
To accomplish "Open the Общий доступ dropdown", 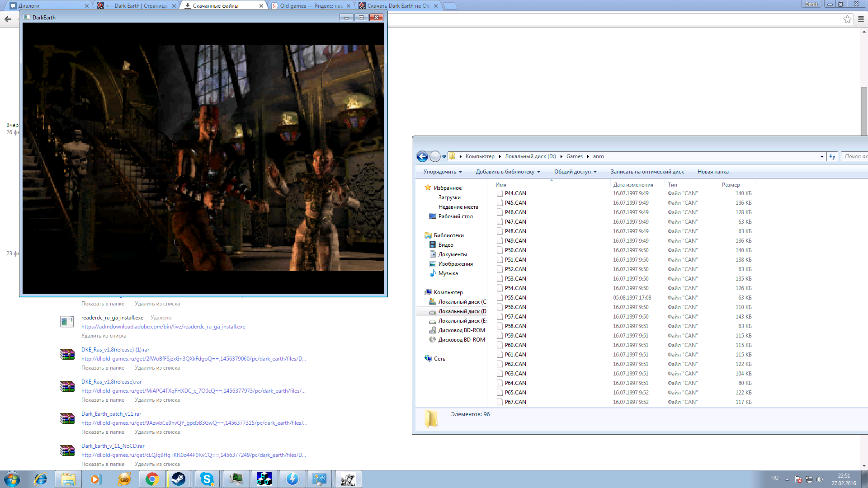I will [575, 172].
